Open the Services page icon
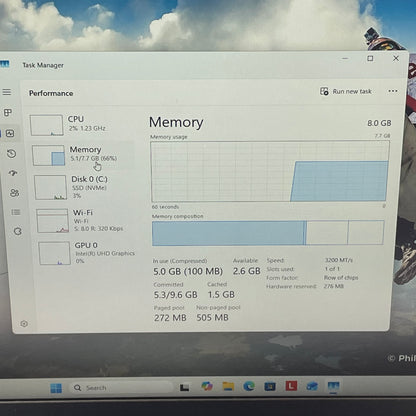The width and height of the screenshot is (416, 416). pos(18,231)
